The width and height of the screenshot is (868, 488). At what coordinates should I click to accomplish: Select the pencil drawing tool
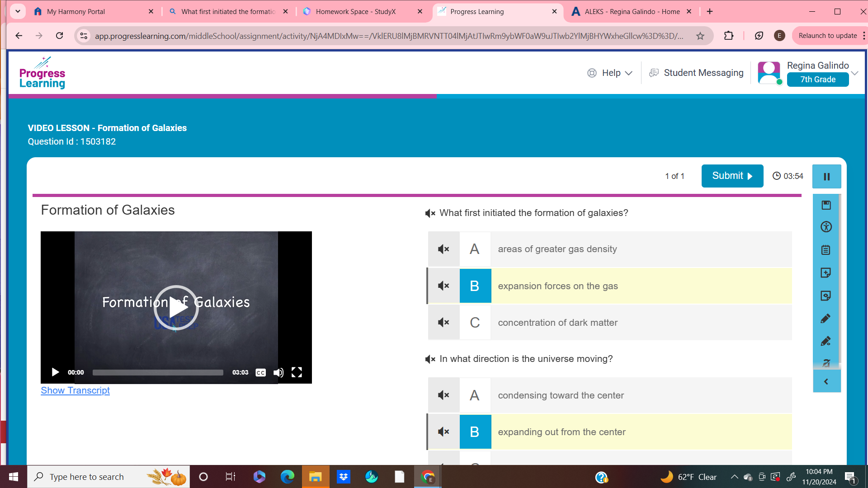(826, 319)
